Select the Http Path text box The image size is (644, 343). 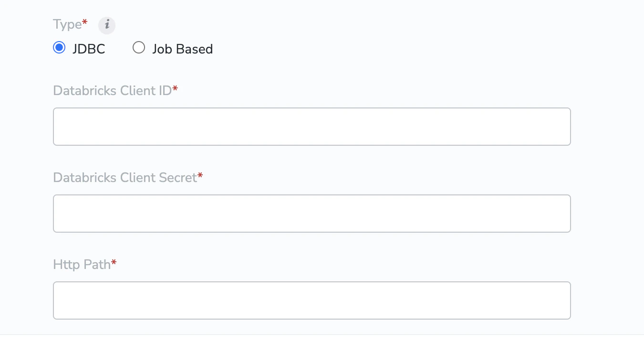[x=312, y=300]
